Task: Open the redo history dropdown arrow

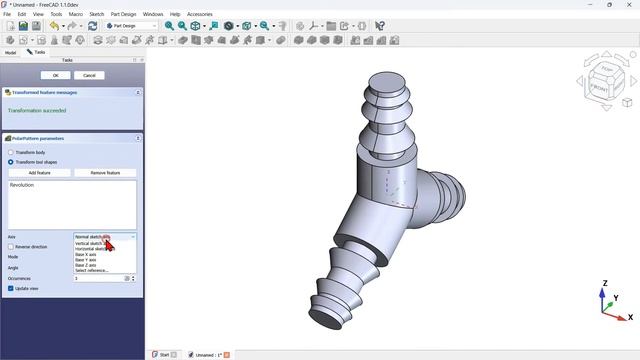Action: tap(81, 26)
